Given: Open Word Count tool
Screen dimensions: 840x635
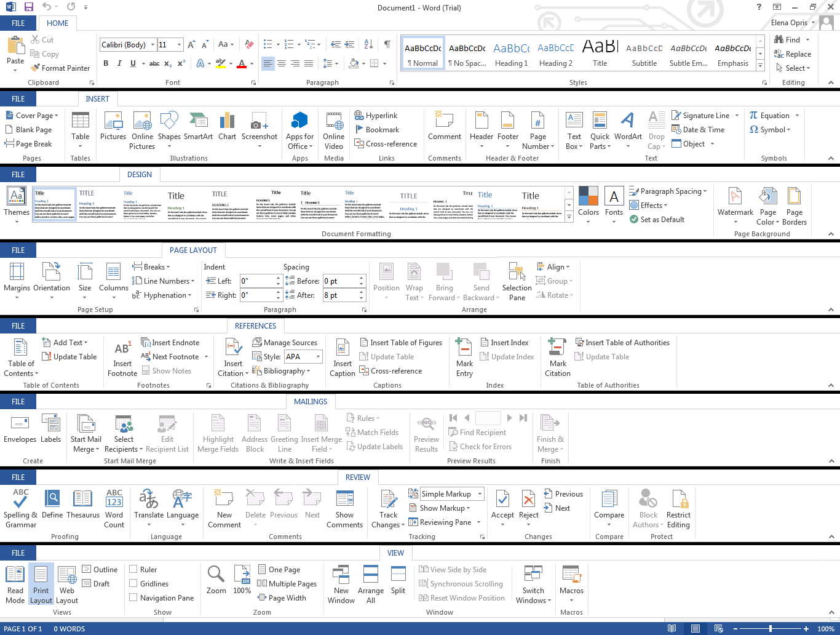Looking at the screenshot, I should [114, 500].
